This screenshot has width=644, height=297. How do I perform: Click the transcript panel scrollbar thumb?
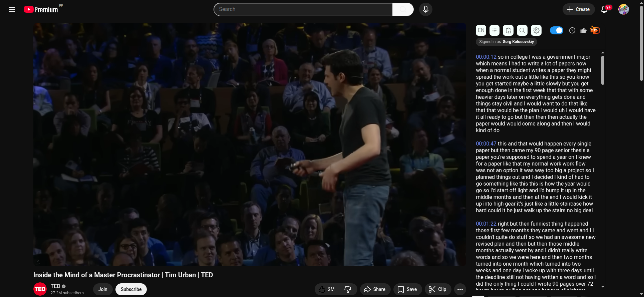[x=603, y=70]
